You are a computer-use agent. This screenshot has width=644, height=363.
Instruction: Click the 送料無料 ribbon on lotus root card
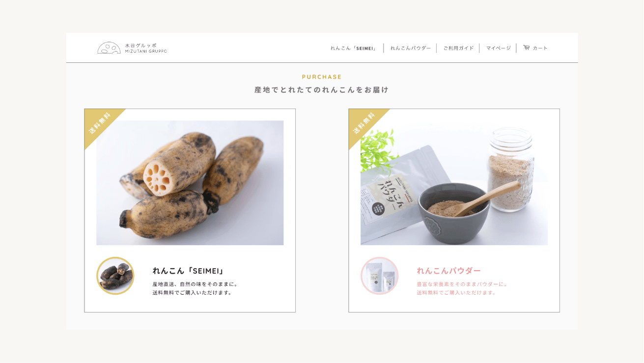click(x=100, y=124)
